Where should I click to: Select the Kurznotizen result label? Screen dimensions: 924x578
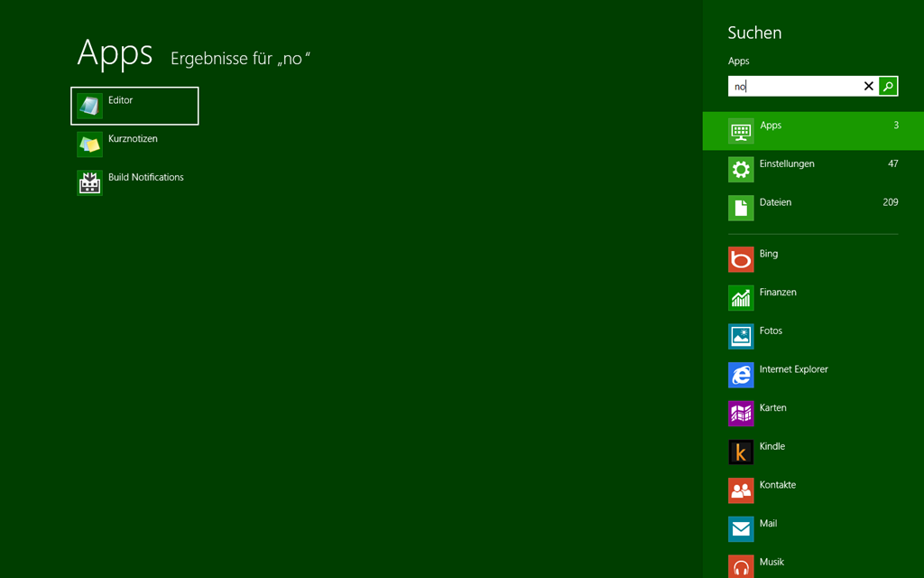click(x=133, y=138)
